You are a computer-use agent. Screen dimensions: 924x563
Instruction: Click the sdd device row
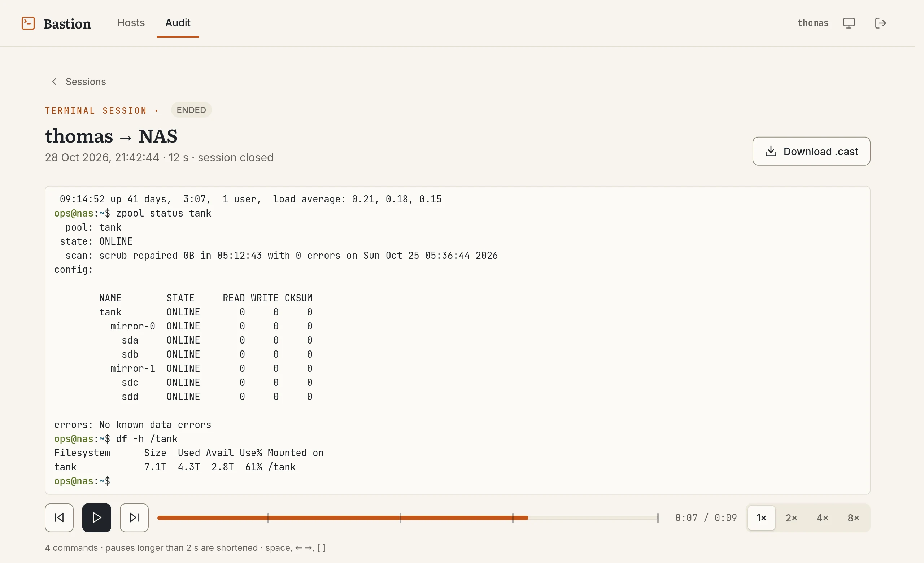(217, 397)
